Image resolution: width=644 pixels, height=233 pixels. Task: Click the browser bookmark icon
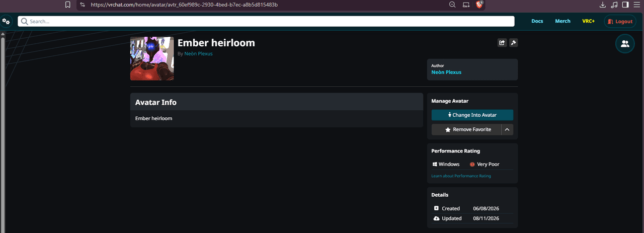pyautogui.click(x=68, y=5)
